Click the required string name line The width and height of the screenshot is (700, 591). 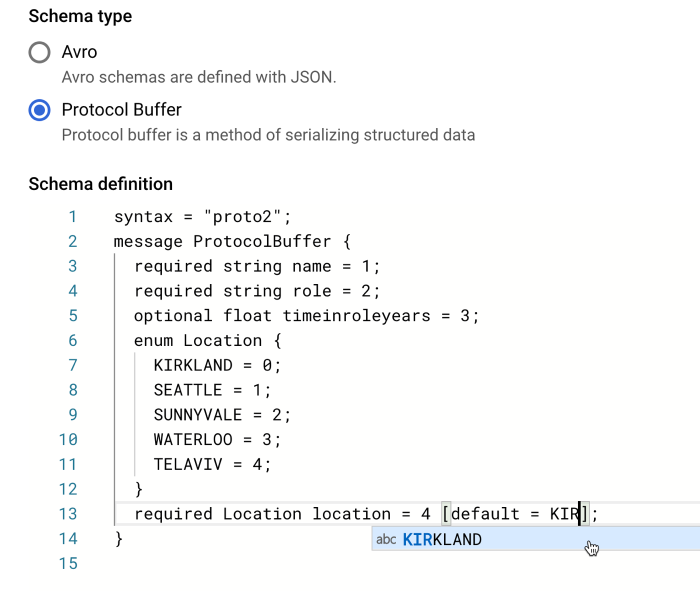257,266
